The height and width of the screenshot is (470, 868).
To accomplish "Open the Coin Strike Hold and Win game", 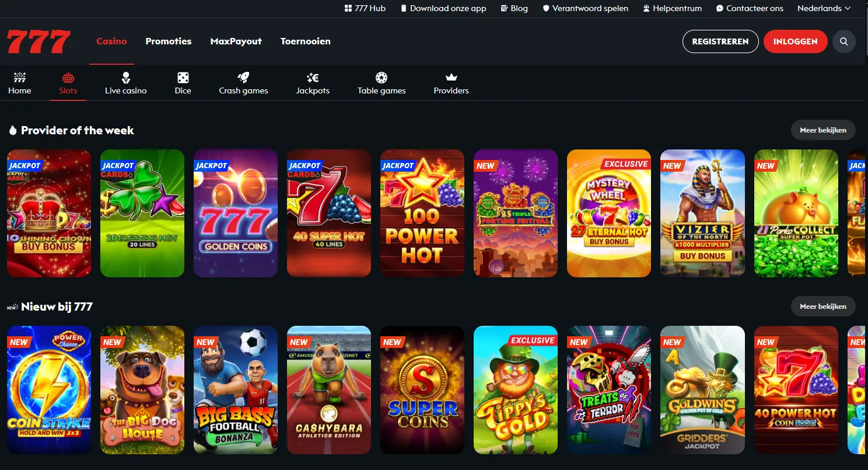I will click(49, 390).
